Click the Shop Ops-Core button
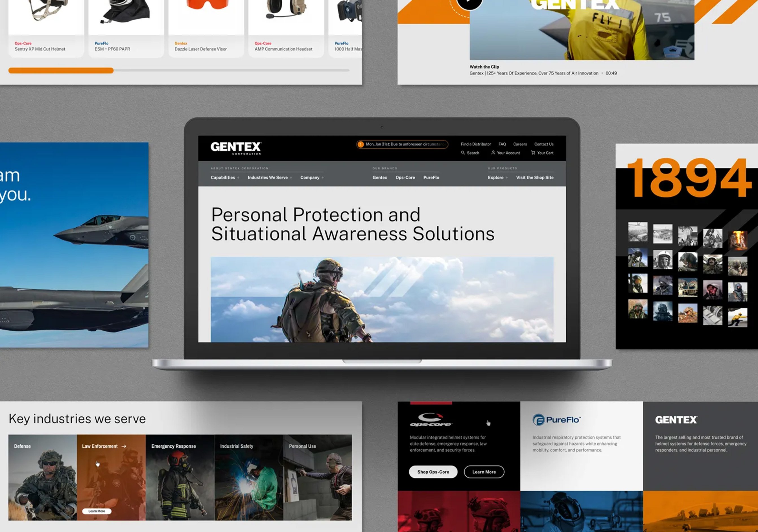The width and height of the screenshot is (758, 532). click(433, 472)
